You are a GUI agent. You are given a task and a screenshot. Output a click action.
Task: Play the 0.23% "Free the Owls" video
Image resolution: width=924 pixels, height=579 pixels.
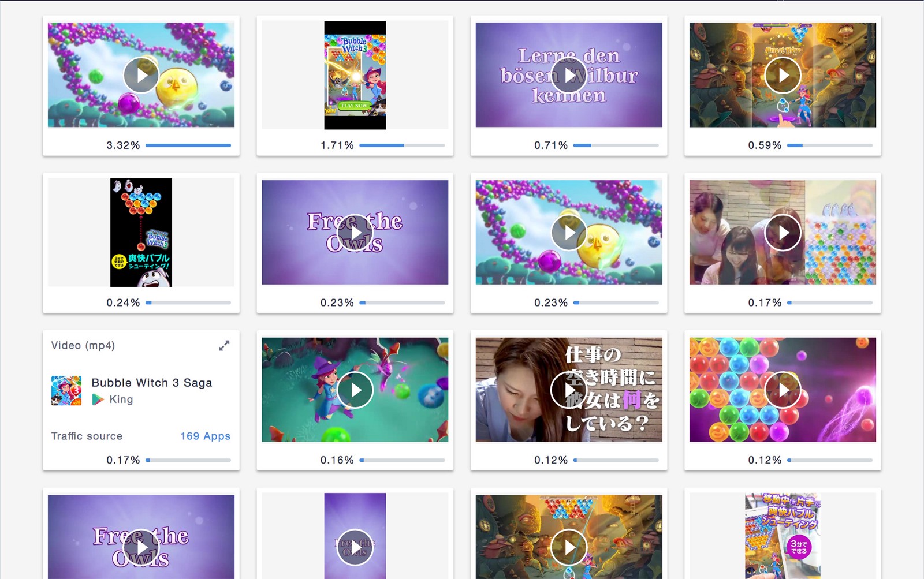coord(355,233)
